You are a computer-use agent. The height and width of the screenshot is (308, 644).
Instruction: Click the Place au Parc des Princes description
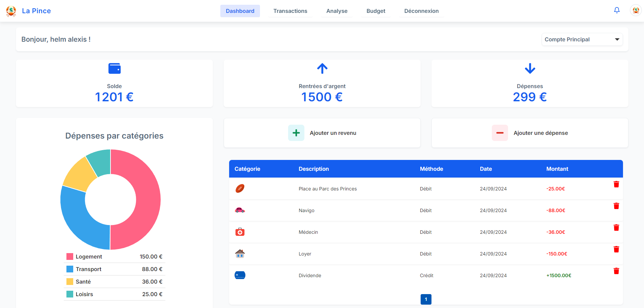pos(328,189)
